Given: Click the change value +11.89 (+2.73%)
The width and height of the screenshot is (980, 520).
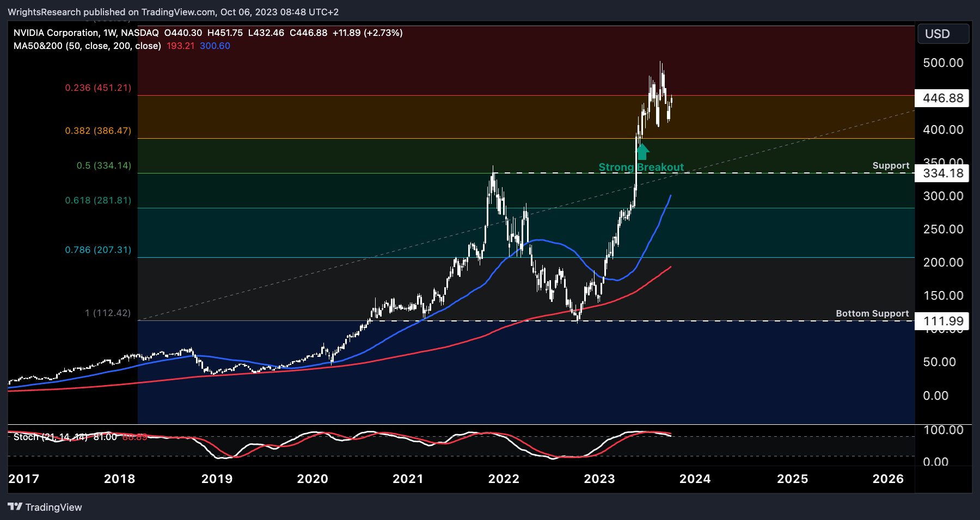Looking at the screenshot, I should pyautogui.click(x=367, y=33).
